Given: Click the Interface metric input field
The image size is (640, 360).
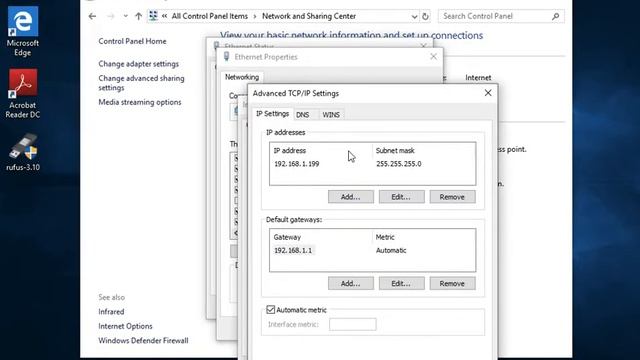Looking at the screenshot, I should (353, 324).
